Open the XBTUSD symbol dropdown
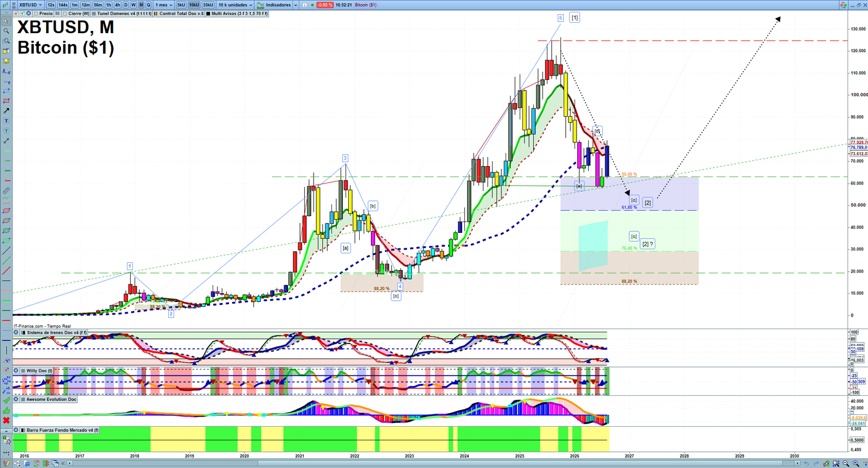Viewport: 868px width, 468px height. pos(31,5)
